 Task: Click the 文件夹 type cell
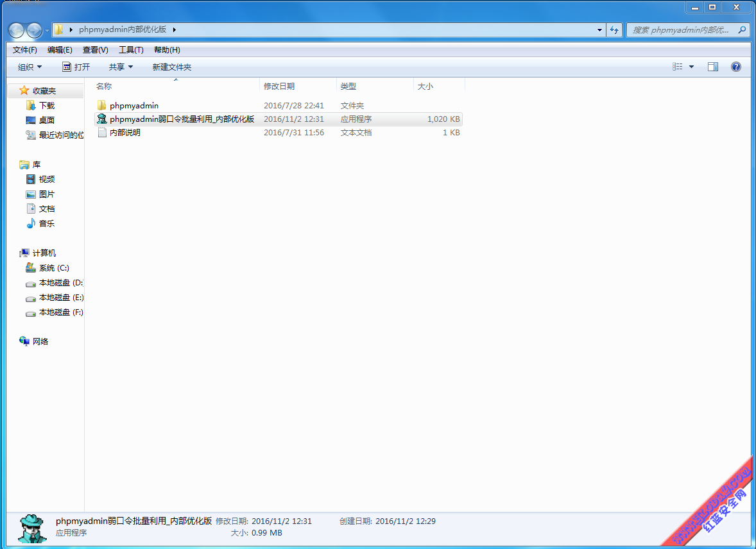click(x=352, y=106)
